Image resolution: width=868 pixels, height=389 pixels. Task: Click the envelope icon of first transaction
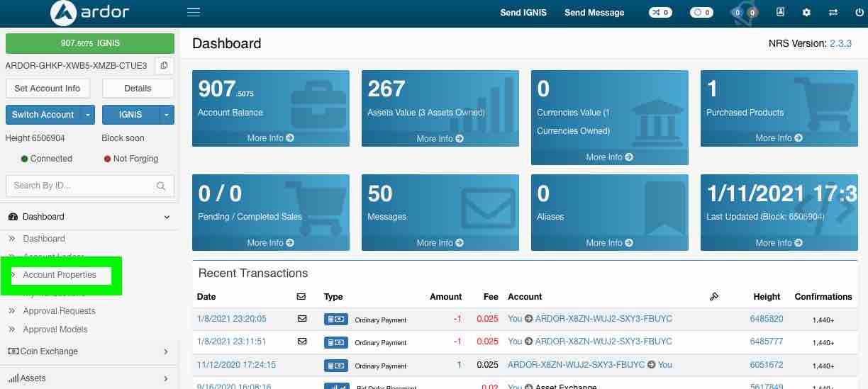tap(302, 319)
